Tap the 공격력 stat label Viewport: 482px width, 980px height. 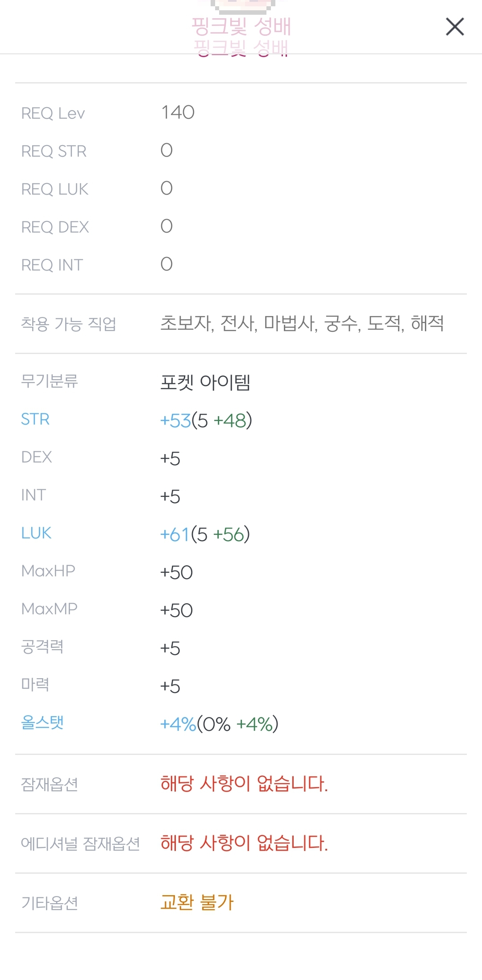pos(42,647)
